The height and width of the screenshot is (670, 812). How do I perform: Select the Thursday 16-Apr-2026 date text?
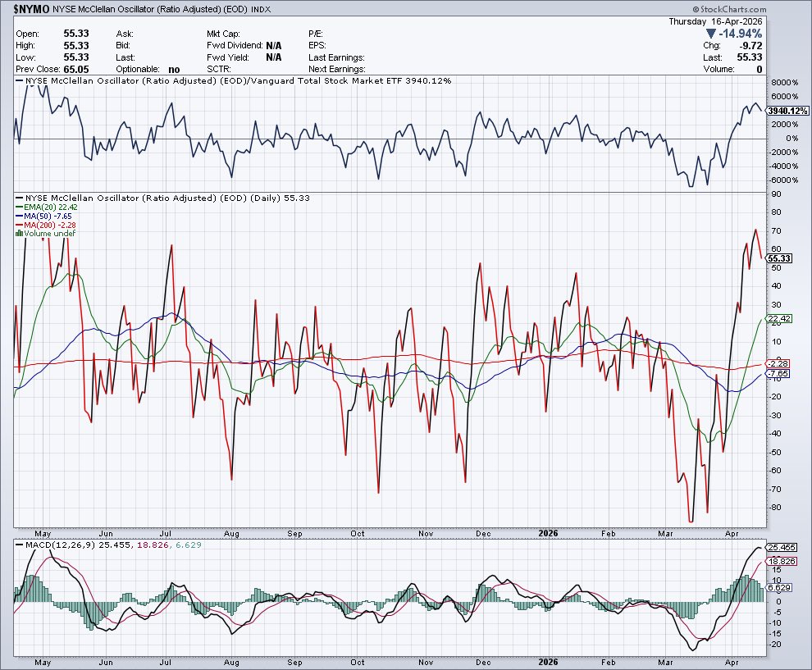(715, 22)
